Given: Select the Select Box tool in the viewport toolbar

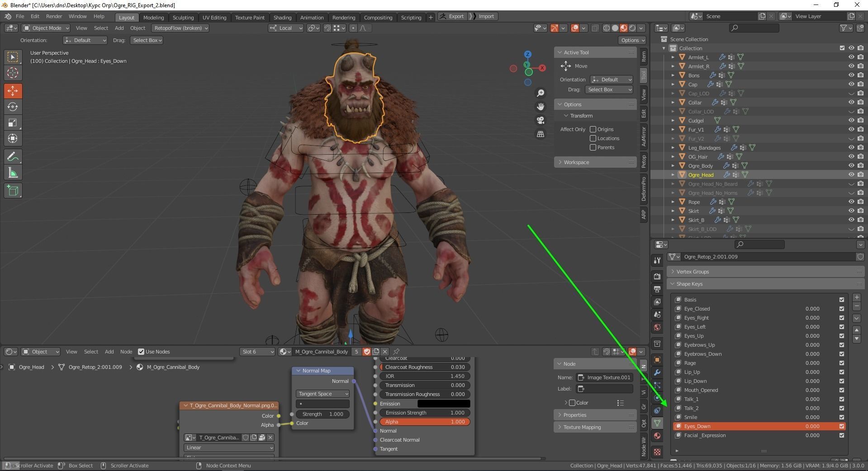Looking at the screenshot, I should click(x=13, y=57).
